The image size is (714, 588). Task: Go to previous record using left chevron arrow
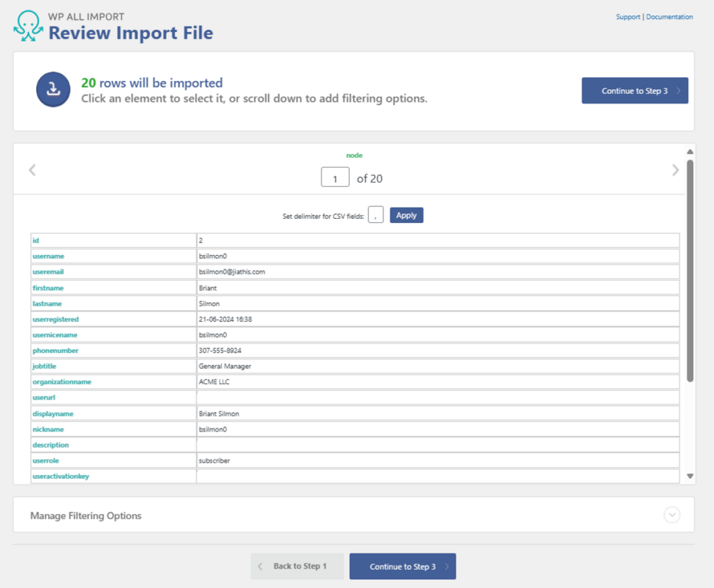pyautogui.click(x=33, y=169)
